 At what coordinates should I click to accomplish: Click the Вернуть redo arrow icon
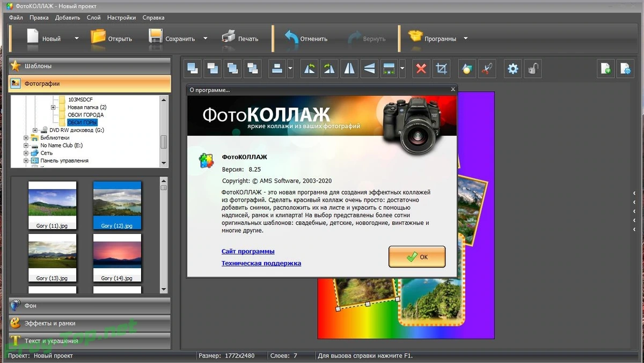pyautogui.click(x=354, y=38)
